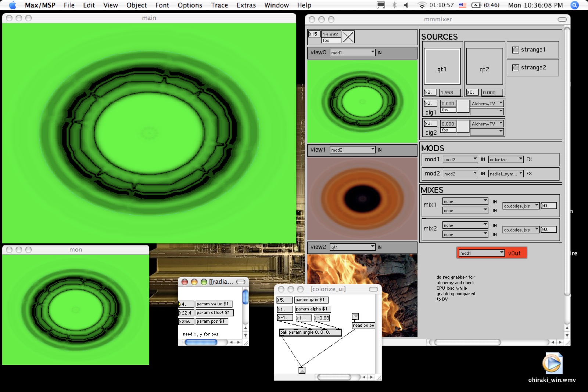Open the Trace menu
This screenshot has height=392, width=588.
[219, 5]
